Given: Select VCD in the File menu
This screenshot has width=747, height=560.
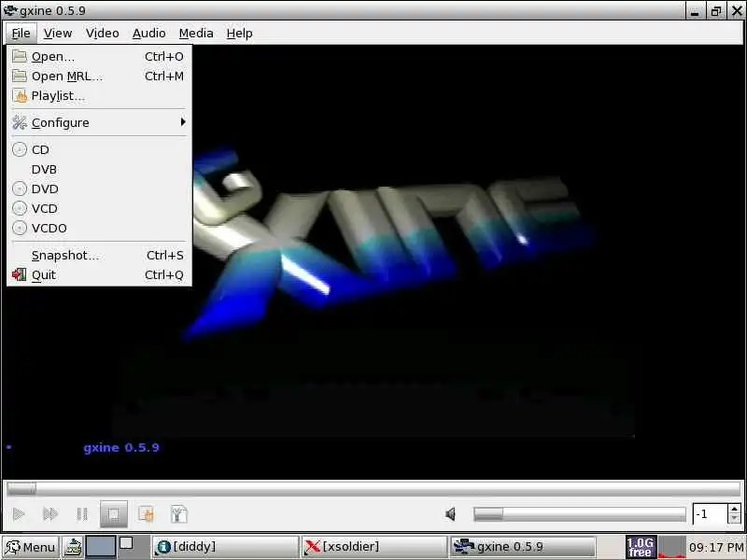Looking at the screenshot, I should click(x=99, y=208).
